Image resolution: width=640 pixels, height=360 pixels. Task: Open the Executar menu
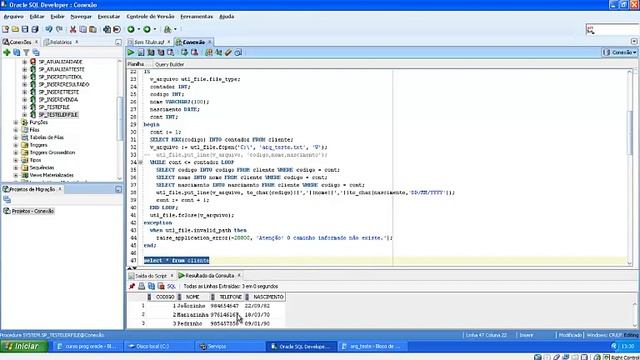pyautogui.click(x=109, y=17)
